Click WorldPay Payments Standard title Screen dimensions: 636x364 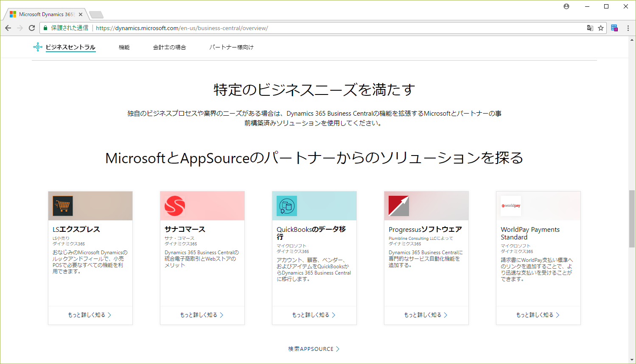click(530, 233)
